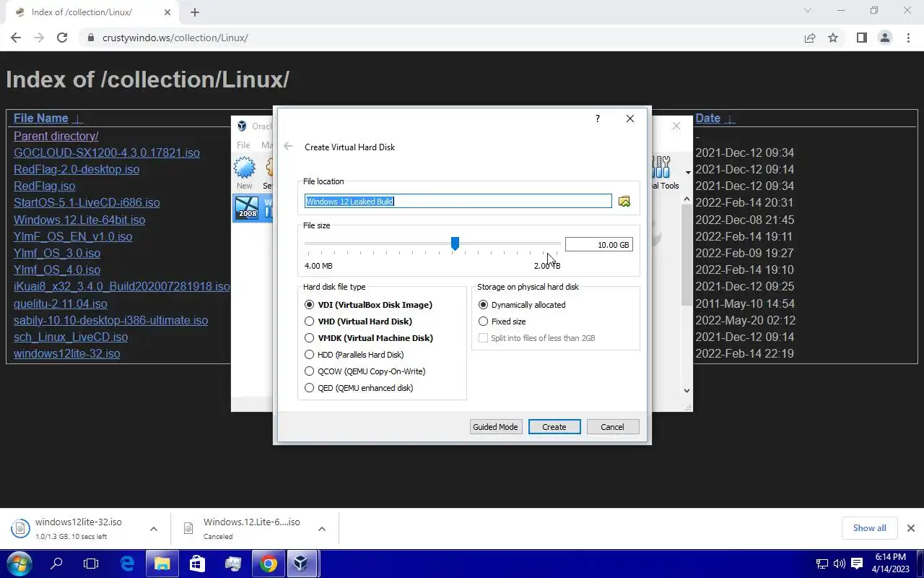This screenshot has height=578, width=924.
Task: Open Microsoft Store taskbar icon
Action: coord(197,564)
